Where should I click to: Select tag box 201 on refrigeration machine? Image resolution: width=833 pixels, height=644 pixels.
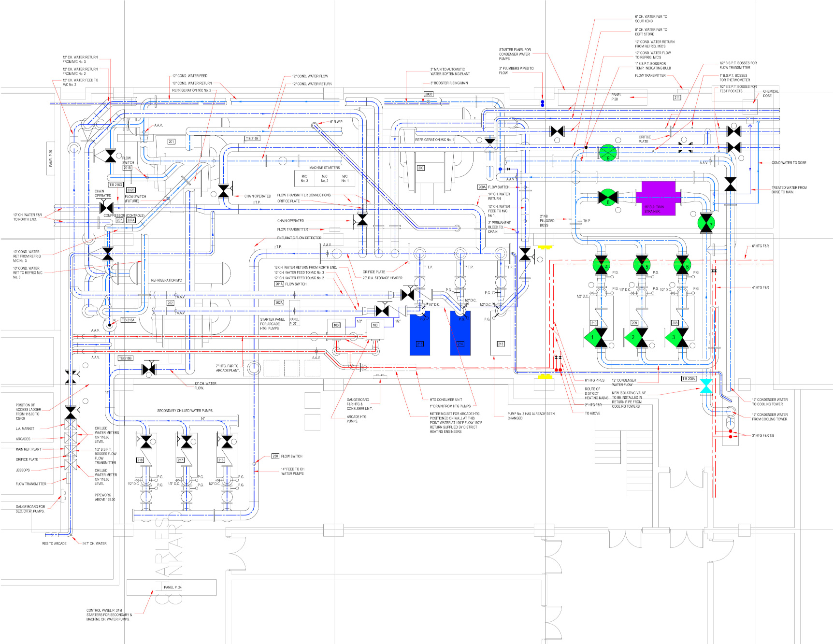[x=171, y=142]
